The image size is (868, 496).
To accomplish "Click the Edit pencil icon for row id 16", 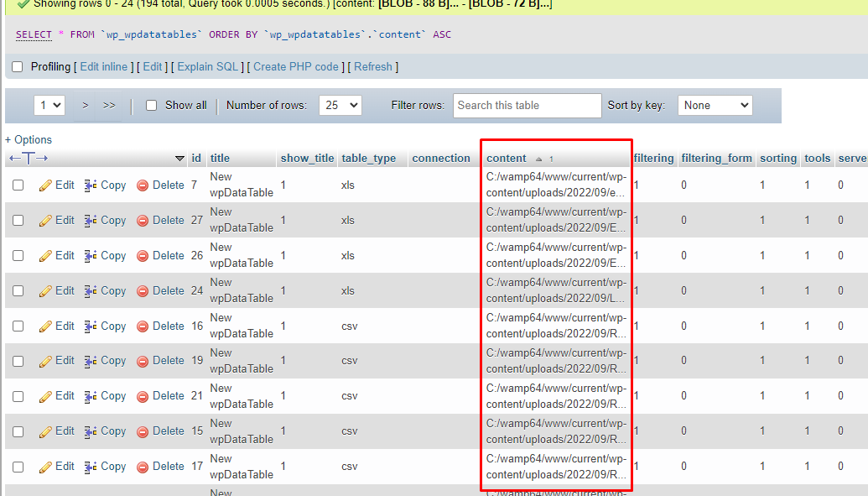I will [45, 326].
